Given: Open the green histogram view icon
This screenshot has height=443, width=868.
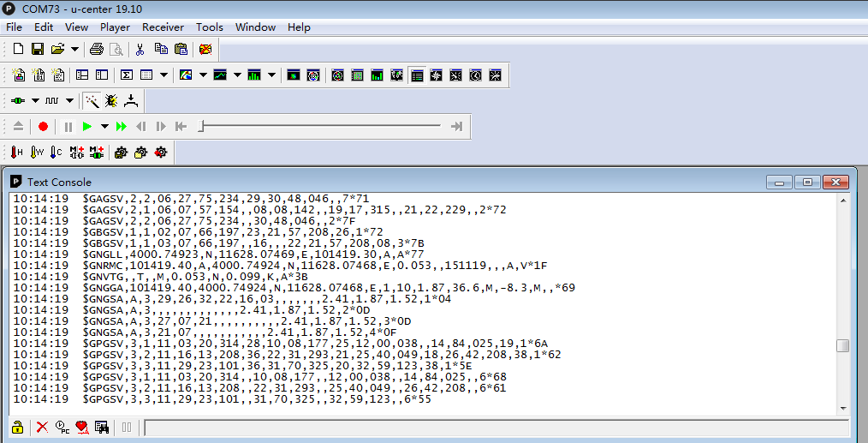Looking at the screenshot, I should (254, 75).
